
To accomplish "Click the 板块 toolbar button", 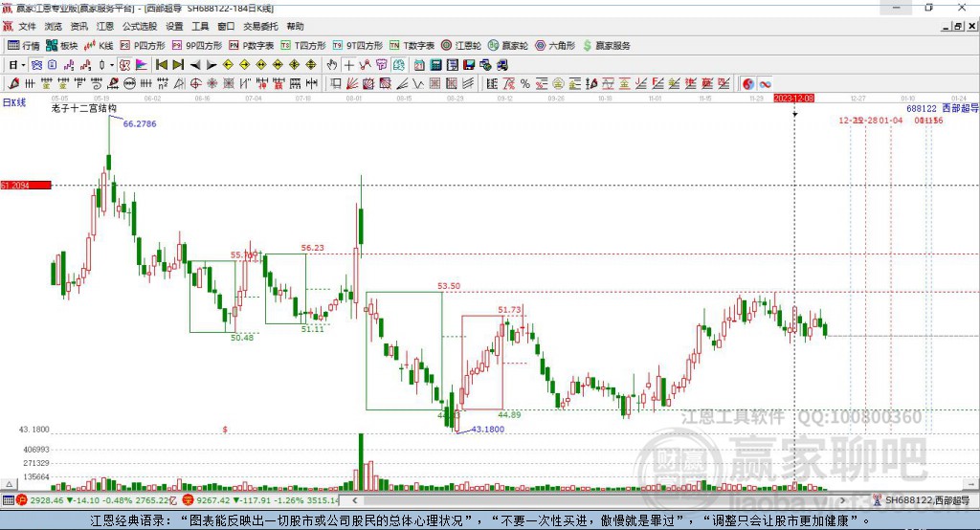I will (62, 46).
